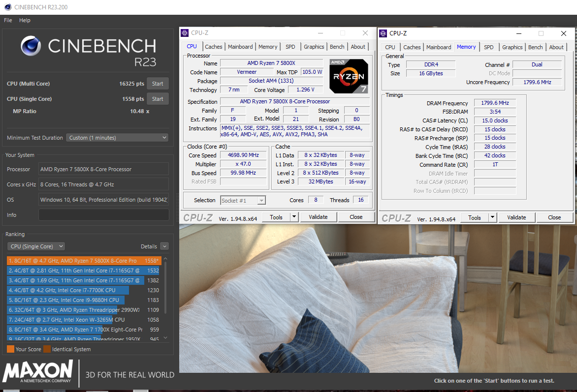
Task: Click the Cores x GHz field value
Action: (104, 184)
